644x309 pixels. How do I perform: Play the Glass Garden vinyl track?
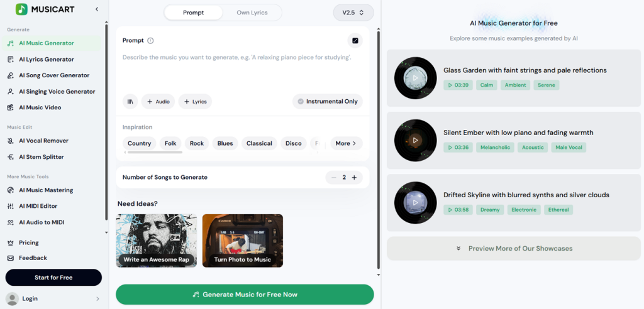click(415, 78)
